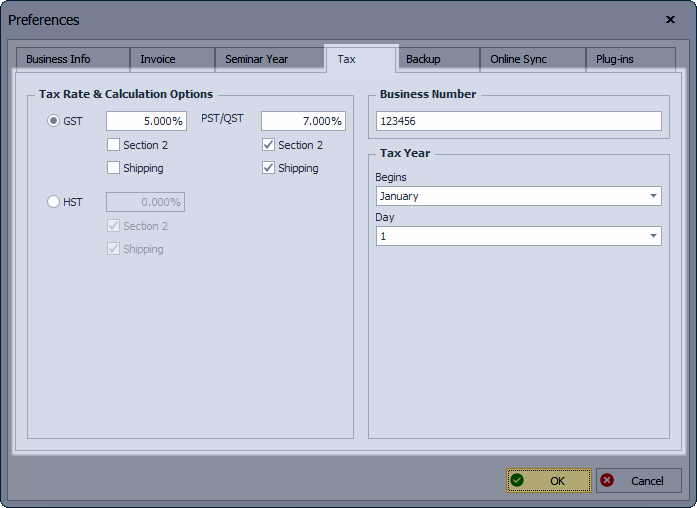Click the red X icon on Cancel
This screenshot has height=508, width=697.
[607, 480]
